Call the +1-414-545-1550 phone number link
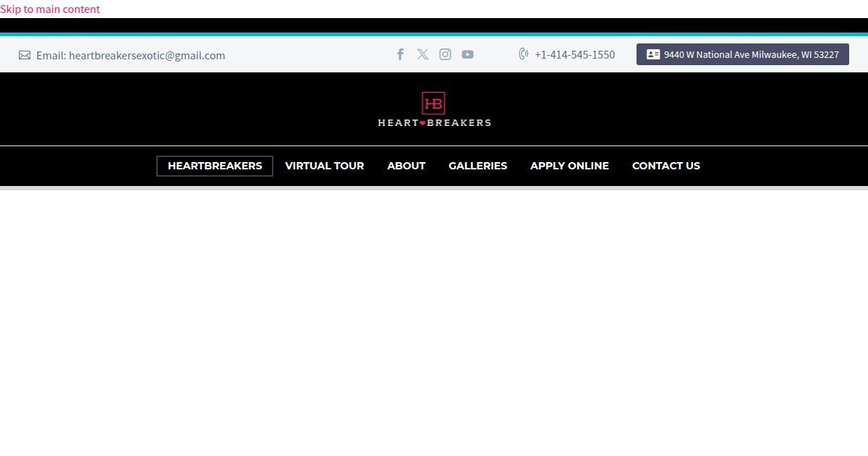The height and width of the screenshot is (456, 868). 574,54
